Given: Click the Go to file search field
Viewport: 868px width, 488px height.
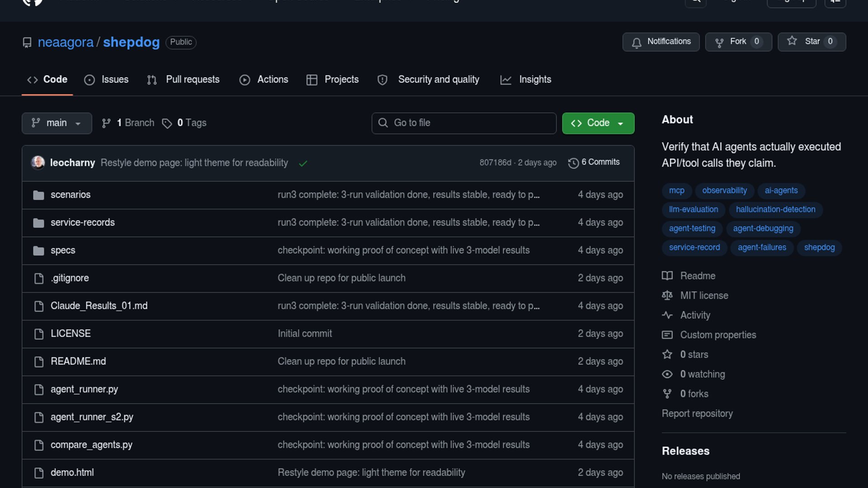Looking at the screenshot, I should (464, 123).
